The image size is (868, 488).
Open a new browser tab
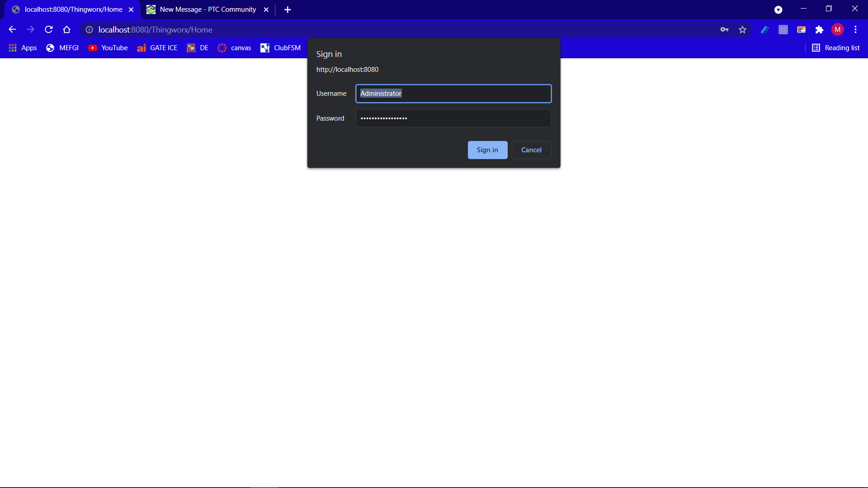pyautogui.click(x=288, y=9)
